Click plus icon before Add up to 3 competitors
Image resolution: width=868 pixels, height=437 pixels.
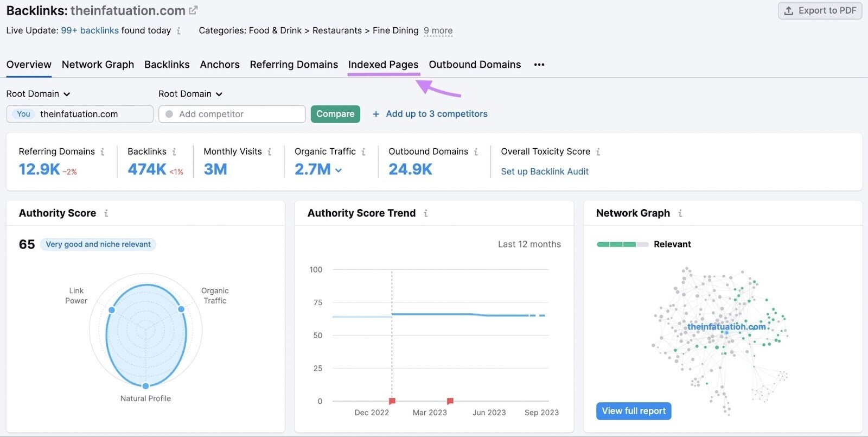[x=376, y=114]
